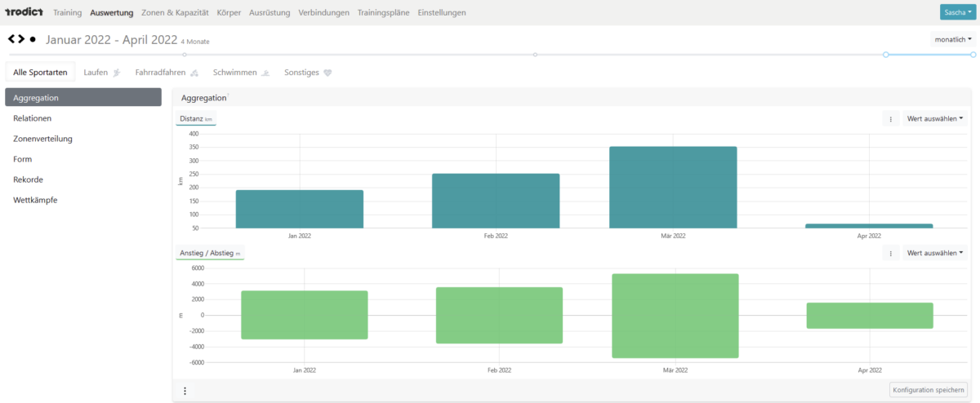Open the monatlich interval dropdown
The height and width of the screenshot is (403, 980).
pyautogui.click(x=953, y=38)
